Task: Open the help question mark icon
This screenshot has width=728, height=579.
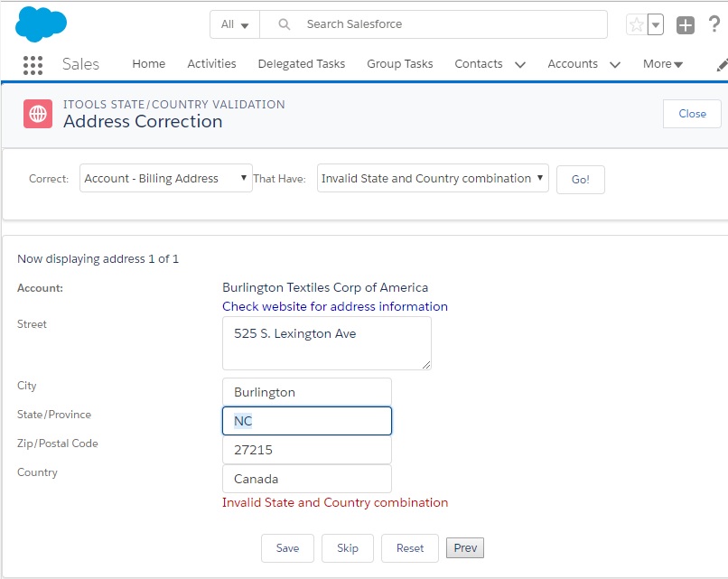Action: [x=714, y=24]
